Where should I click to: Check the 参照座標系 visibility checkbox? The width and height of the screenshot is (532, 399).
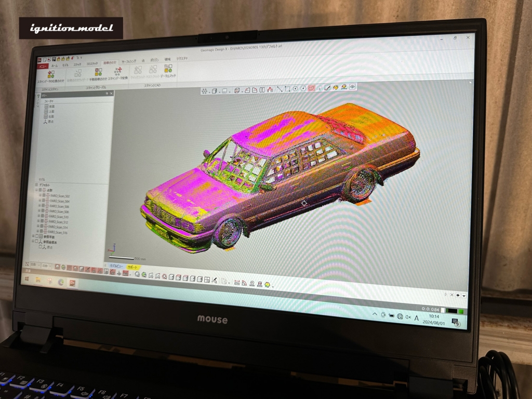pyautogui.click(x=37, y=241)
